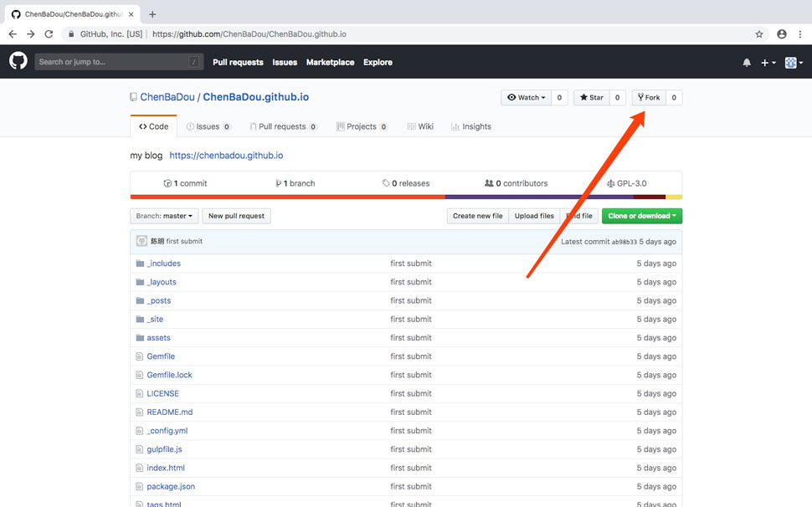This screenshot has height=507, width=812.
Task: Open Issues in top navigation bar
Action: click(285, 62)
